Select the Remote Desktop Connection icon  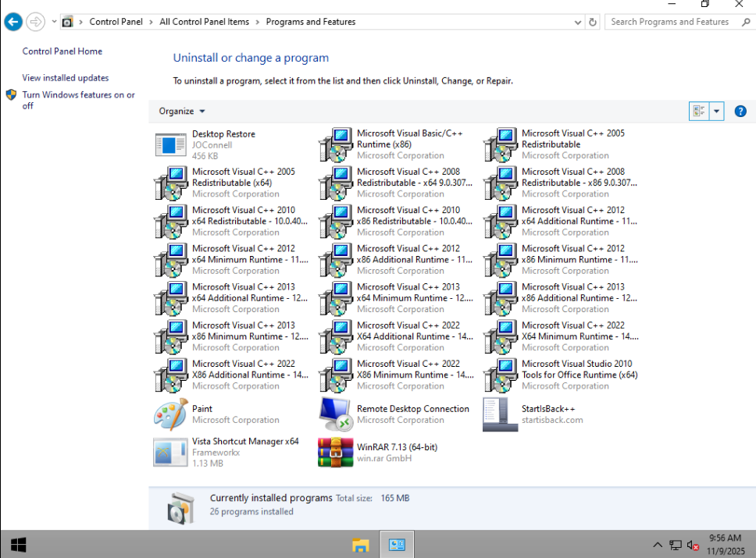334,414
